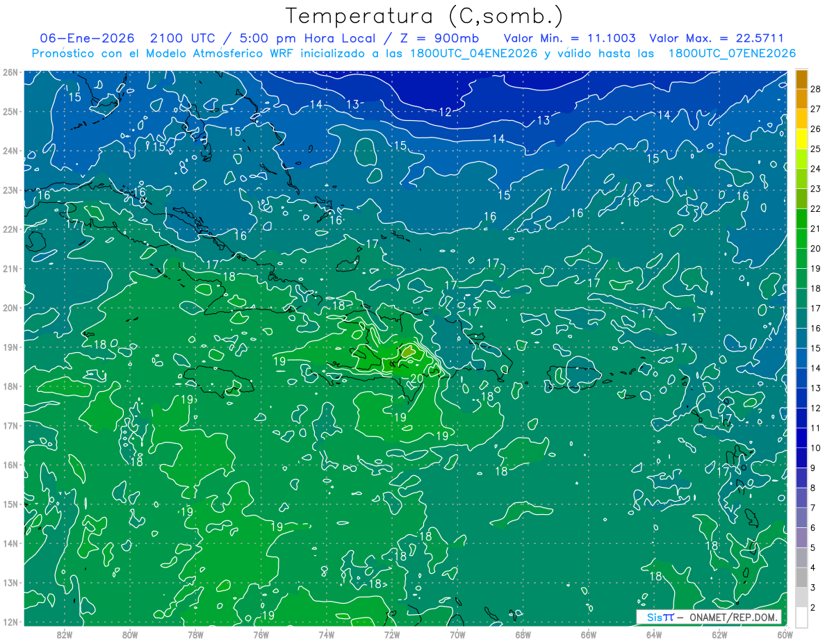The width and height of the screenshot is (834, 644).
Task: Click the color scale label "3"
Action: pyautogui.click(x=813, y=588)
